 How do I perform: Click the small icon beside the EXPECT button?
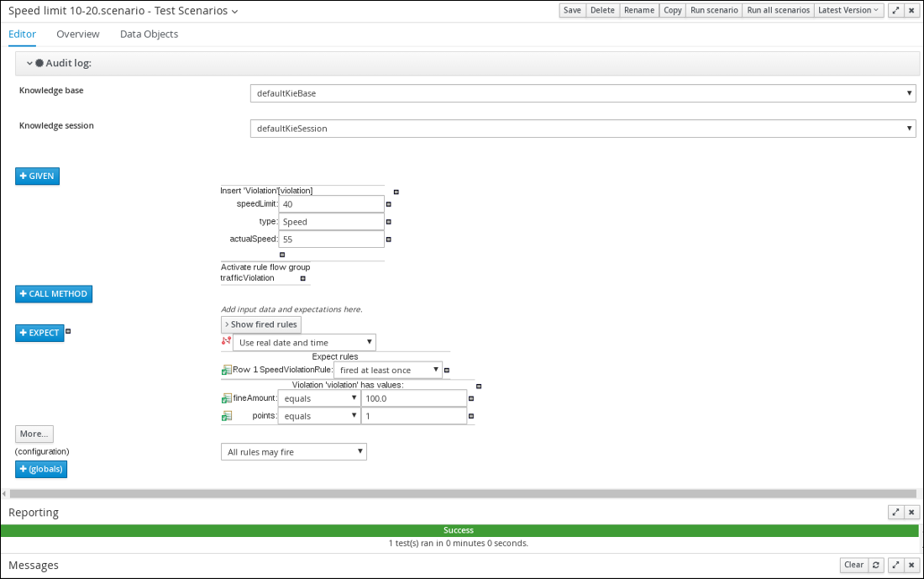coord(68,331)
